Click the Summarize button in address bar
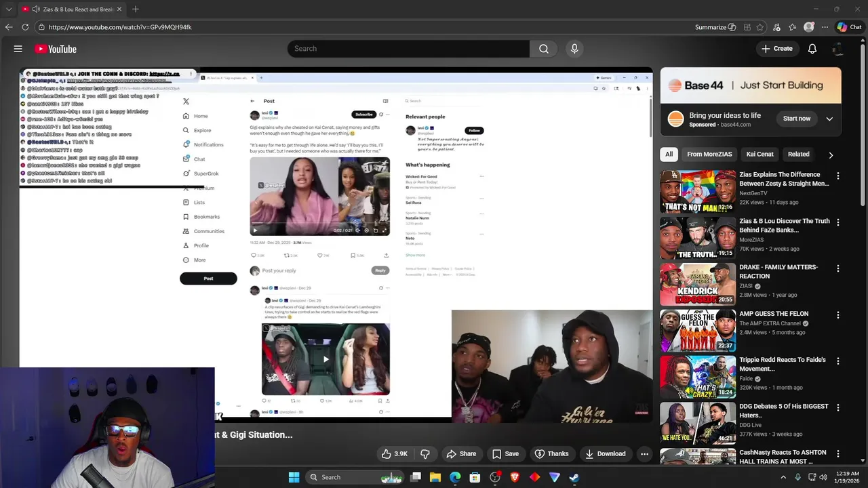The height and width of the screenshot is (488, 868). [715, 27]
